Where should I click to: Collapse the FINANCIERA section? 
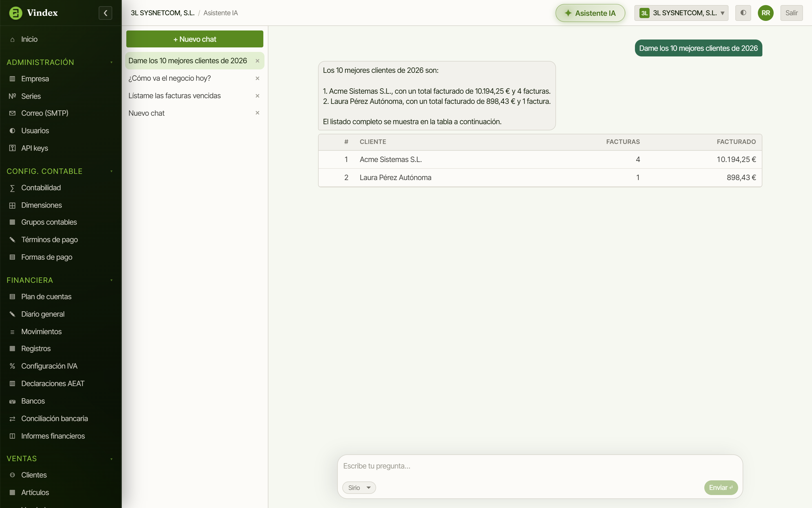point(111,280)
